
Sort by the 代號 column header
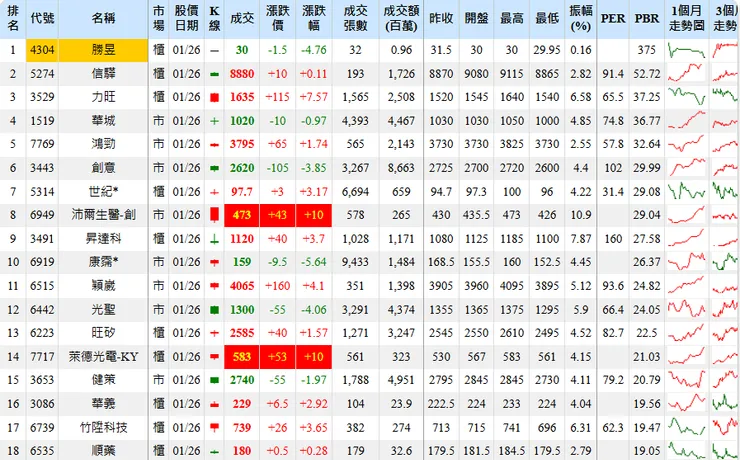[42, 18]
